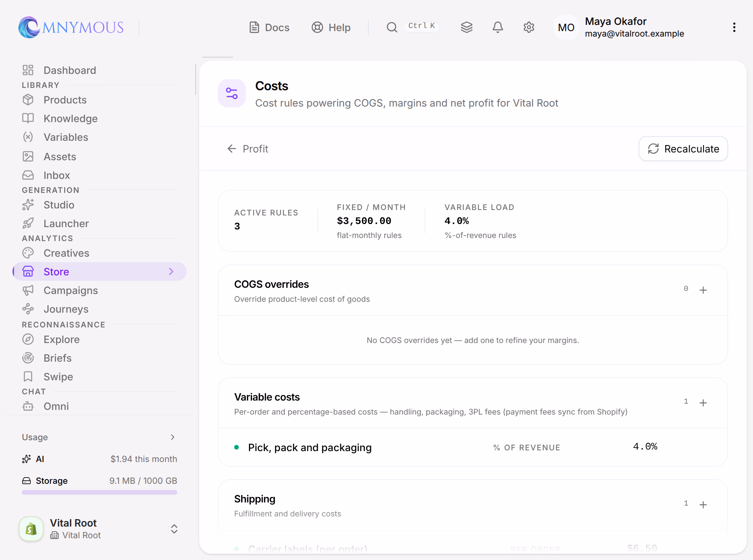
Task: Open the three-dot user menu
Action: 734,27
